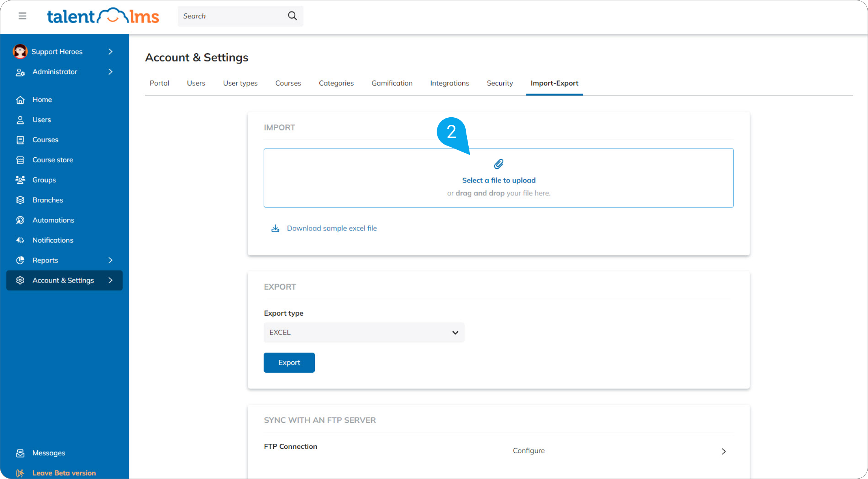Click the paperclip upload icon
This screenshot has height=479, width=868.
pos(498,164)
